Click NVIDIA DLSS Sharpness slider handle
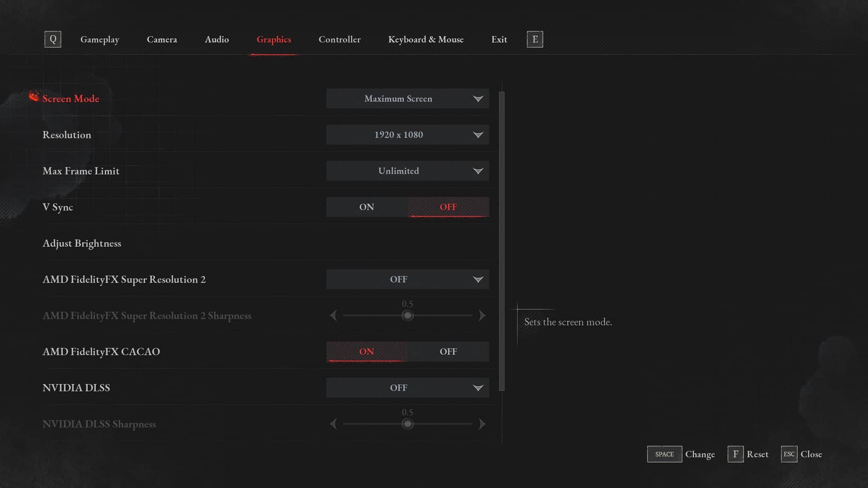 click(x=408, y=424)
